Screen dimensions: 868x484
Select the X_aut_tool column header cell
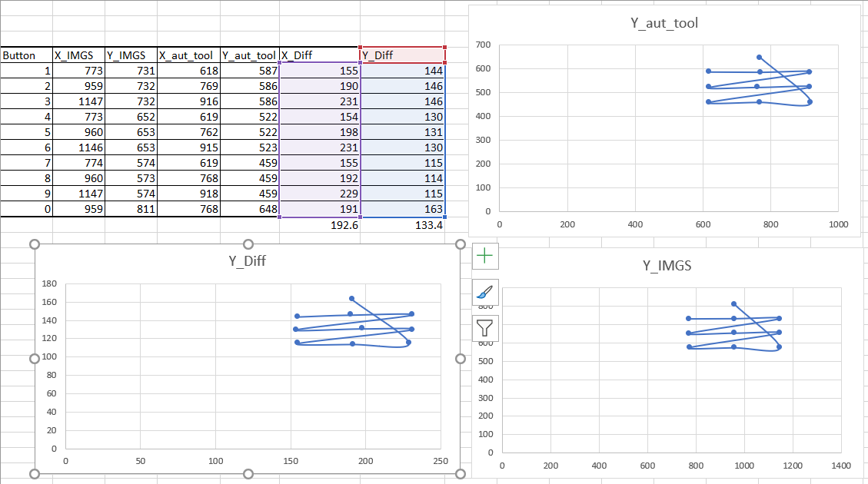click(x=188, y=55)
